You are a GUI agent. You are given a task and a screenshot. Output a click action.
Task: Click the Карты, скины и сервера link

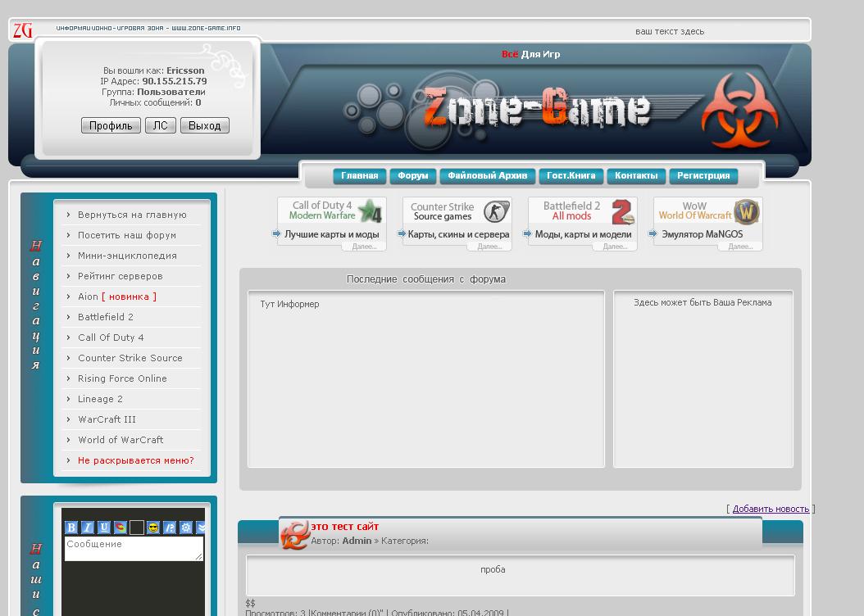[458, 234]
